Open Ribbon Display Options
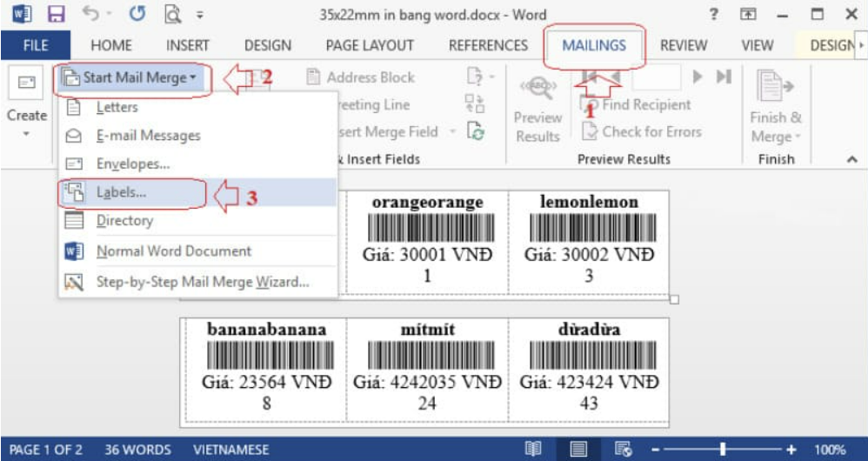The image size is (868, 461). tap(749, 15)
